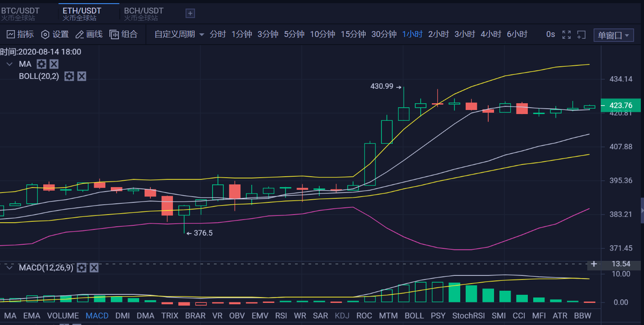Select BOLL in bottom indicator bar

pos(414,316)
